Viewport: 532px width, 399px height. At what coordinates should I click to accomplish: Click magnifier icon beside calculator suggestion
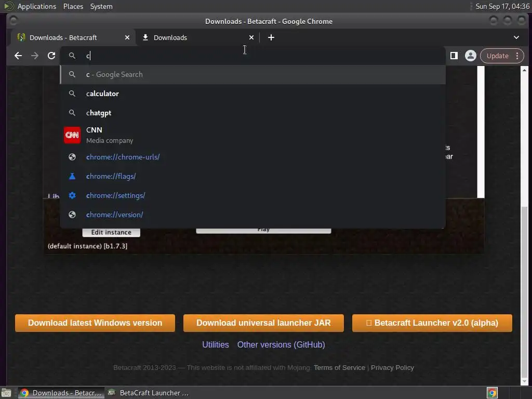[72, 94]
